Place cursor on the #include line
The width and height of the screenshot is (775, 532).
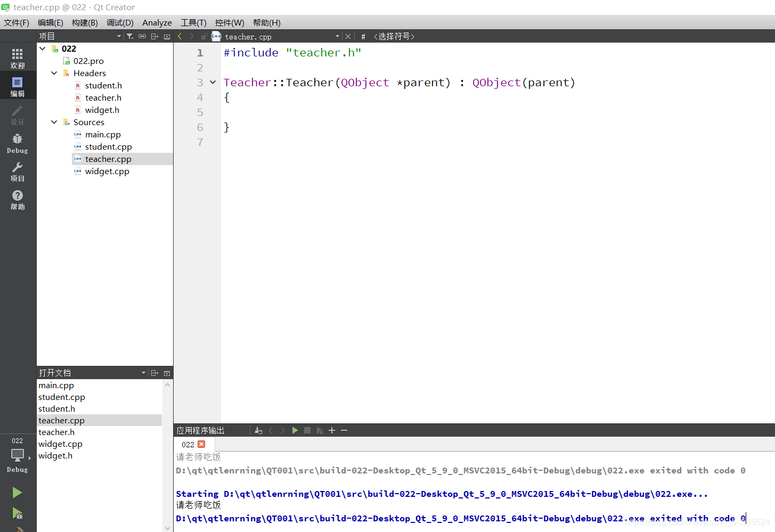(x=292, y=53)
